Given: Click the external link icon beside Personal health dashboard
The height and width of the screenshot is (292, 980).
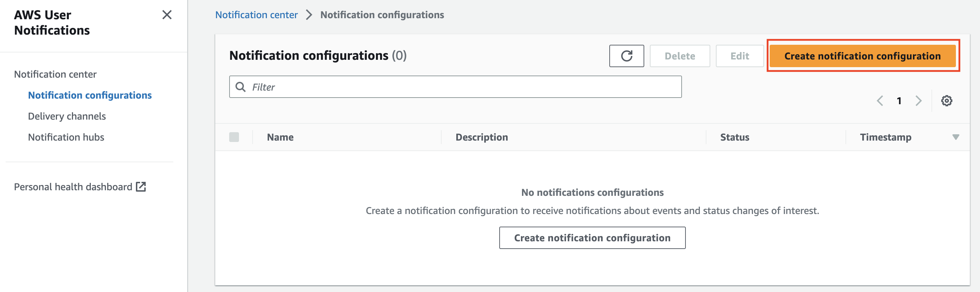Looking at the screenshot, I should click(x=141, y=186).
